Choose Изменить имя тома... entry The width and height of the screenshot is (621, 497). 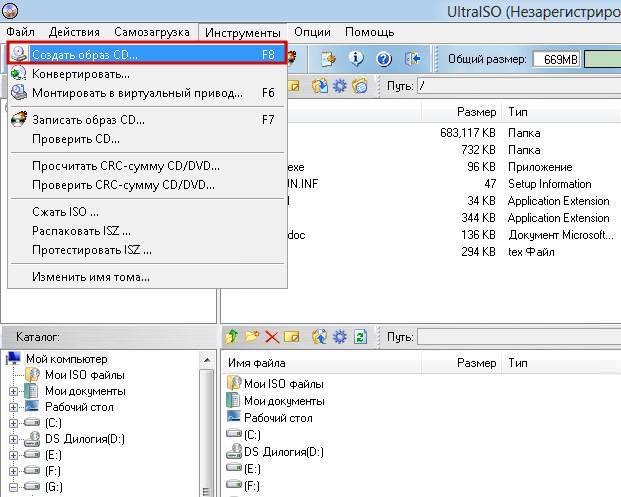coord(147,277)
